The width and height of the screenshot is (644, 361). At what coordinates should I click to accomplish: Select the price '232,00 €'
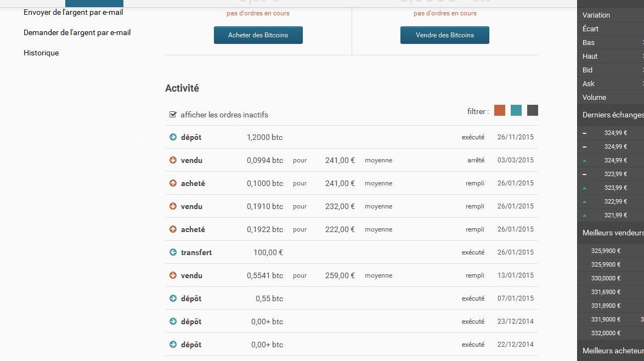click(x=340, y=206)
